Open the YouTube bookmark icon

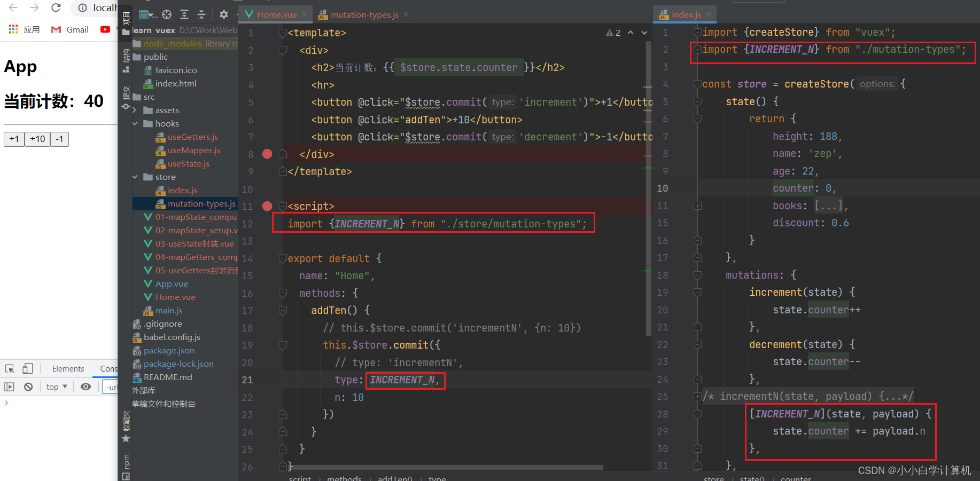(105, 29)
